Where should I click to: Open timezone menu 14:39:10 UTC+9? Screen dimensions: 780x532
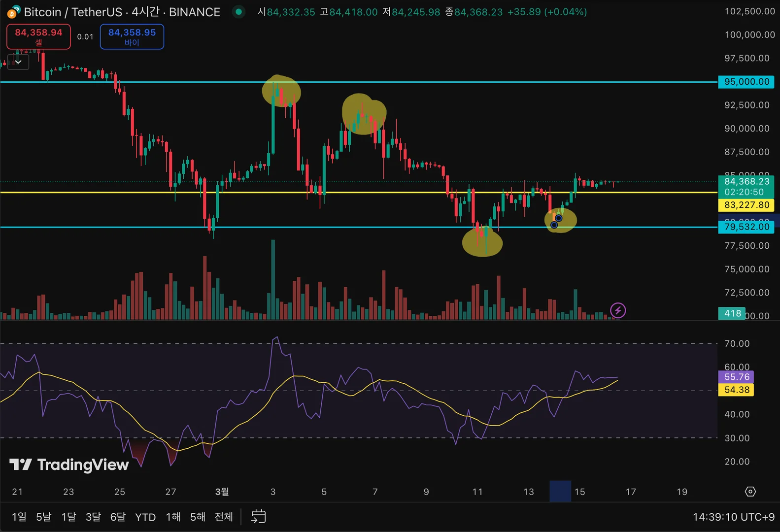[734, 517]
